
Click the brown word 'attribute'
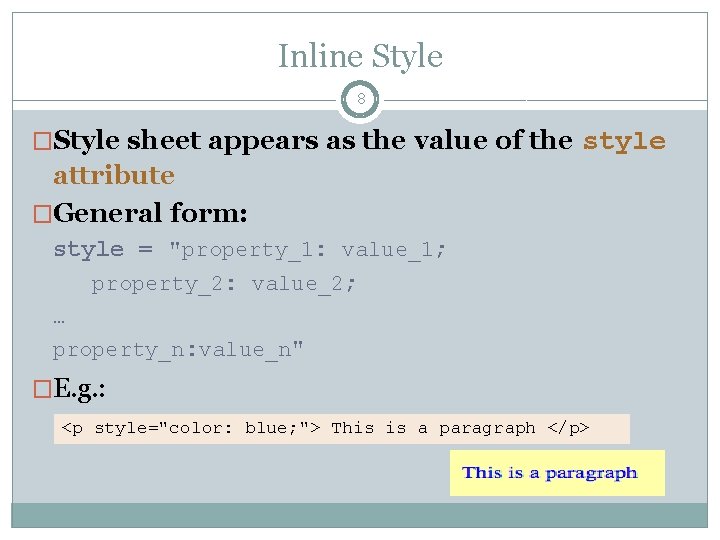point(114,175)
